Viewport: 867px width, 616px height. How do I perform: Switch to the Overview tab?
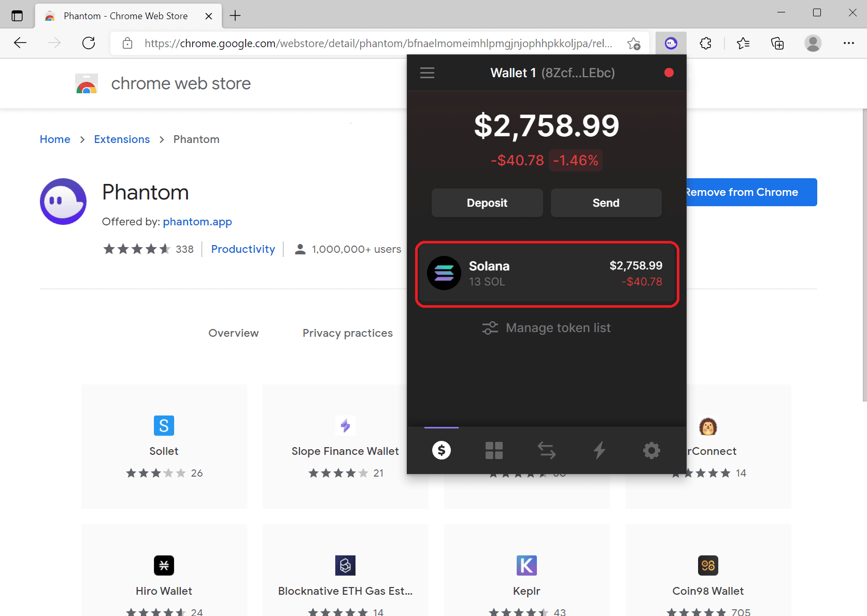[x=234, y=333]
